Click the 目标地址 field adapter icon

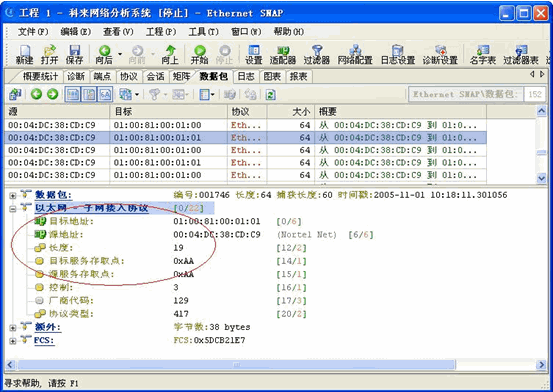point(40,222)
